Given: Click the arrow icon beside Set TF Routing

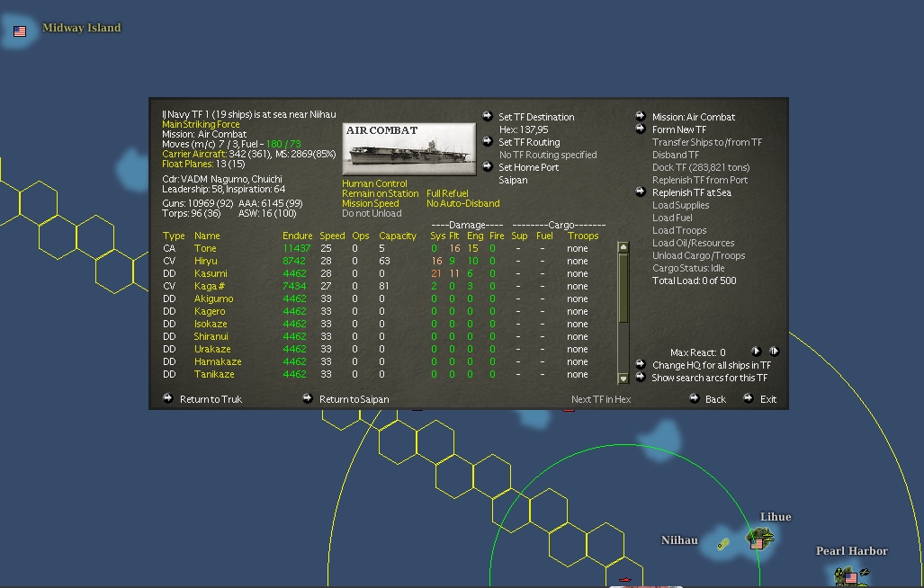Looking at the screenshot, I should [488, 141].
